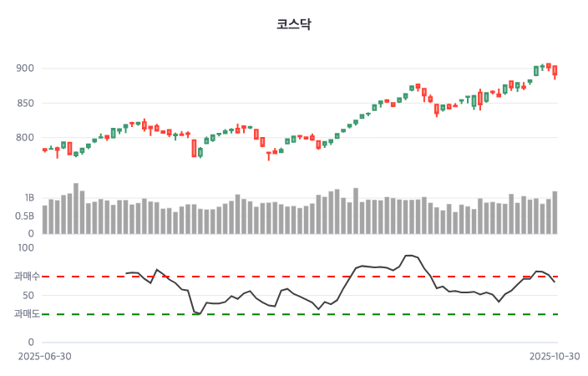Image resolution: width=588 pixels, height=376 pixels.
Task: Click the tallest gray volume bar
Action: click(x=76, y=209)
